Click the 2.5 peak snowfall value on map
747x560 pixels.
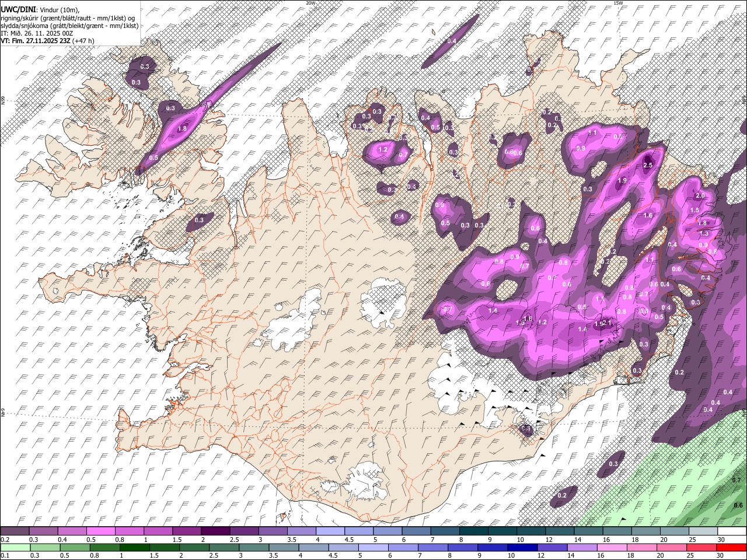click(647, 166)
